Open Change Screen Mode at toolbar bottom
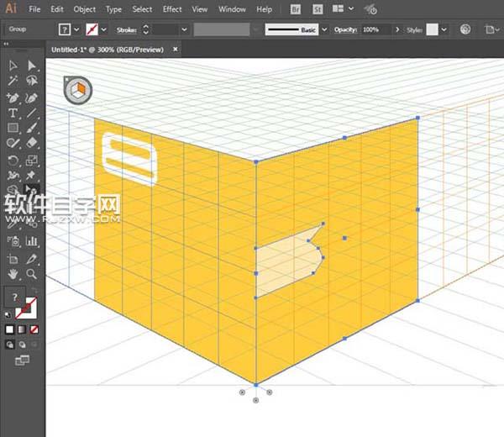This screenshot has width=504, height=437. click(22, 361)
